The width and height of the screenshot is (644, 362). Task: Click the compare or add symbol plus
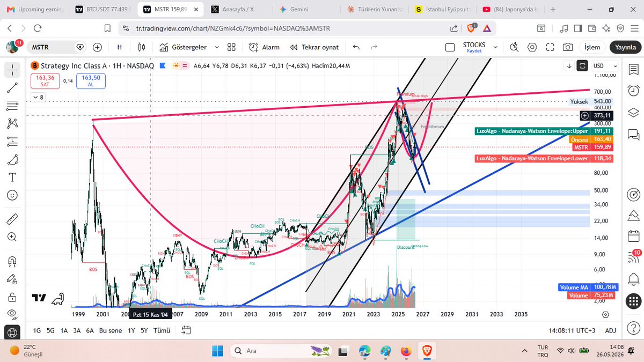click(x=97, y=47)
